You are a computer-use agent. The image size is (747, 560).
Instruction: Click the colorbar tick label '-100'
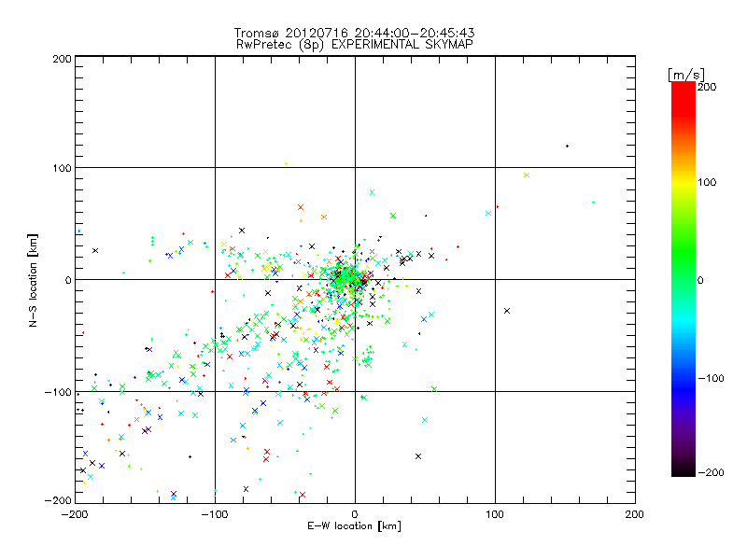click(711, 378)
